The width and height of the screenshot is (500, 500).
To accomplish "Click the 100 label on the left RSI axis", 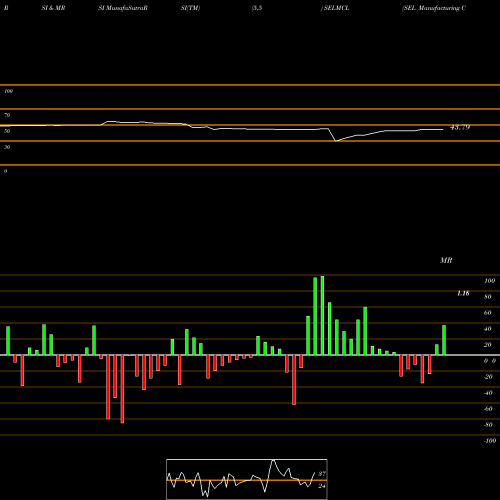I will coord(8,91).
